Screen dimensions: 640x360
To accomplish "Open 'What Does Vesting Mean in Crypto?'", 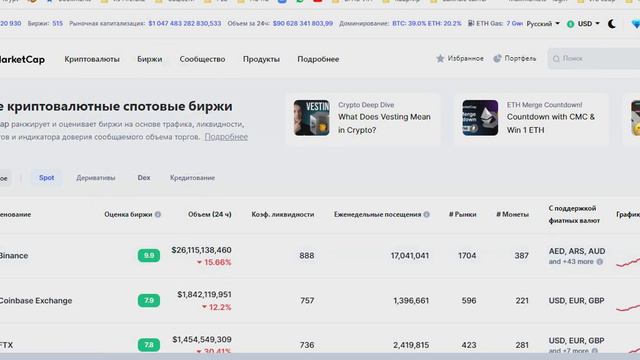I will coord(384,123).
